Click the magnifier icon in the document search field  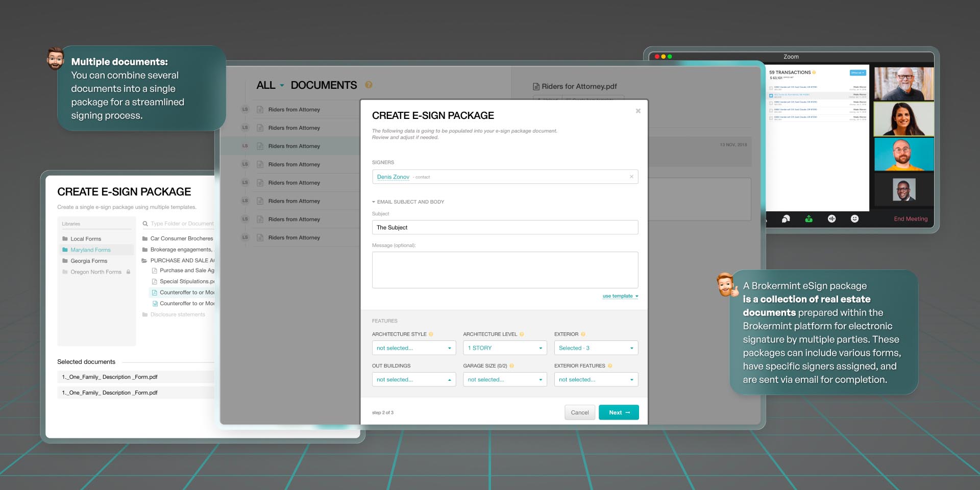[145, 223]
